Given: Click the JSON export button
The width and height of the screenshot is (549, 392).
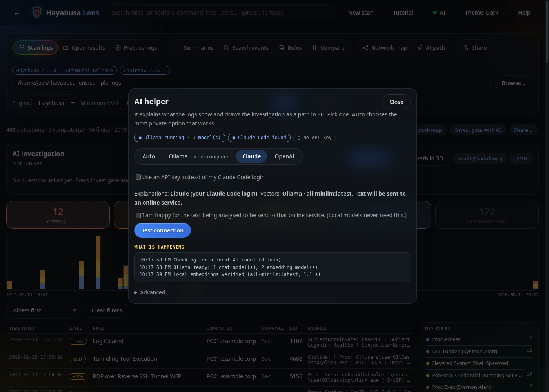Looking at the screenshot, I should click(521, 158).
